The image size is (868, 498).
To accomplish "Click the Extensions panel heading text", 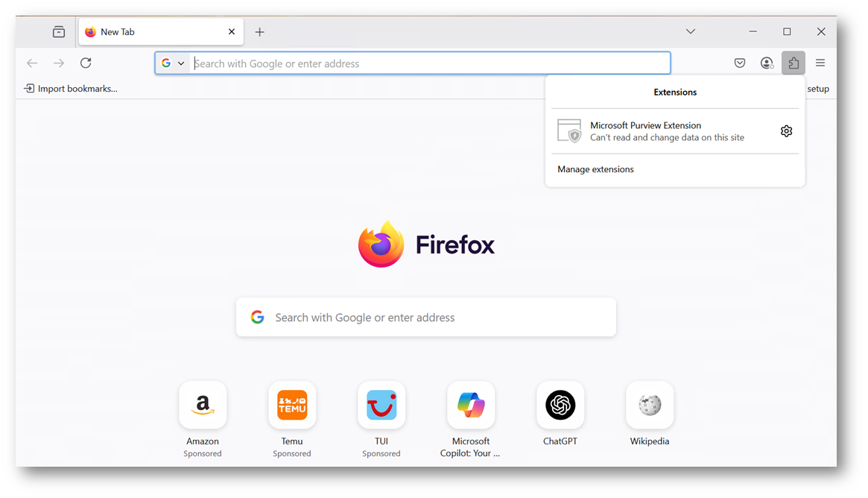I will coord(675,92).
